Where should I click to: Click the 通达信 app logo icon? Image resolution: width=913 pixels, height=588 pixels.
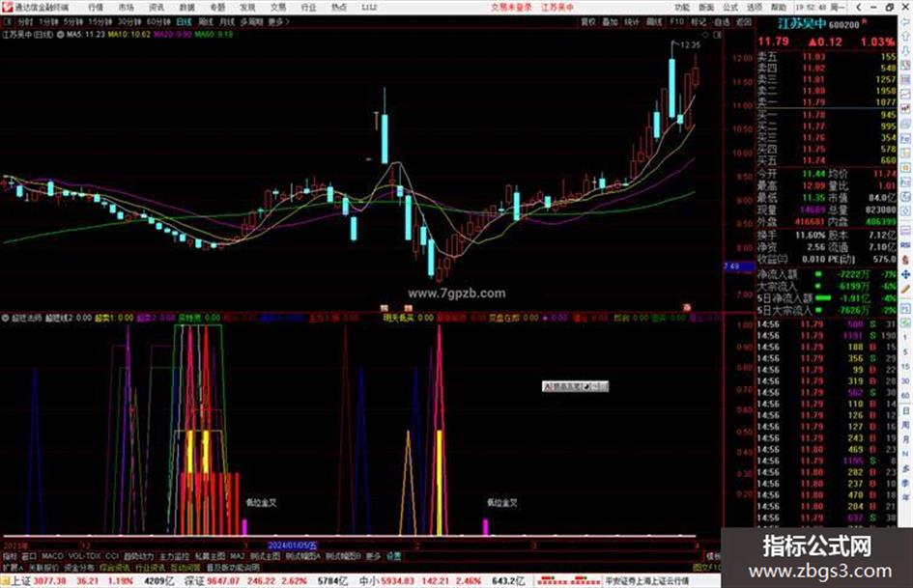pyautogui.click(x=7, y=7)
